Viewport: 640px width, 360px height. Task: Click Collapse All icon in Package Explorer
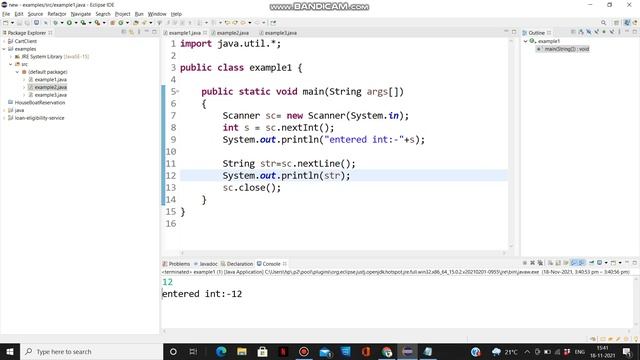124,32
